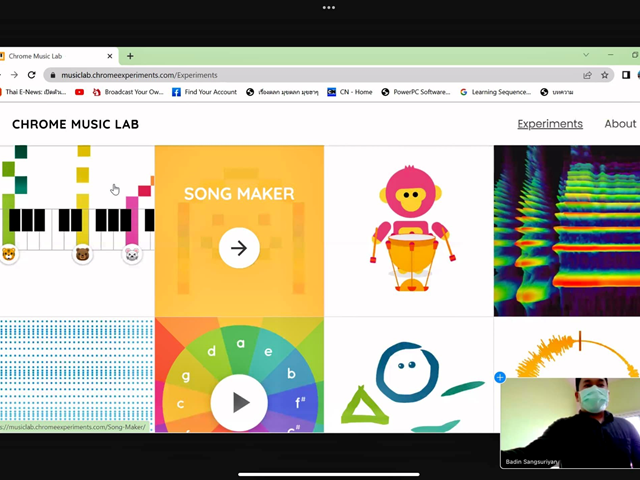
Task: Switch to the Chrome Music Lab tab
Action: pyautogui.click(x=57, y=56)
